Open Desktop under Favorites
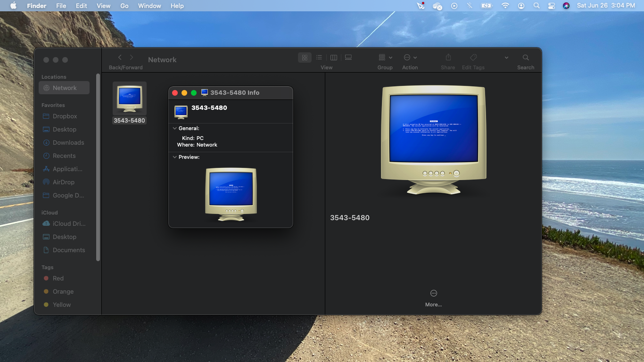The image size is (644, 362). 64,129
